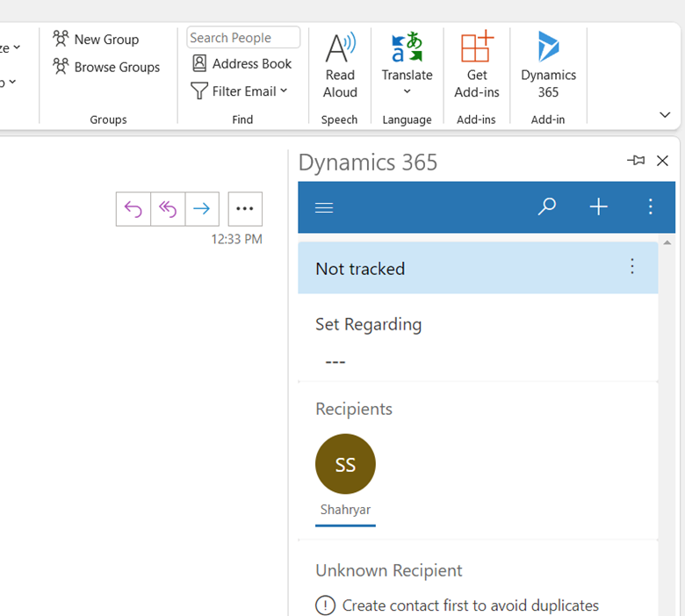This screenshot has height=616, width=685.
Task: Click the Search People field
Action: coord(243,38)
